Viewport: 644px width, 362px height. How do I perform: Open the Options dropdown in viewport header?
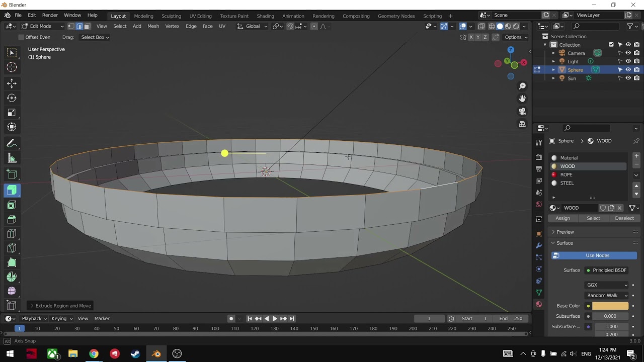pyautogui.click(x=516, y=37)
